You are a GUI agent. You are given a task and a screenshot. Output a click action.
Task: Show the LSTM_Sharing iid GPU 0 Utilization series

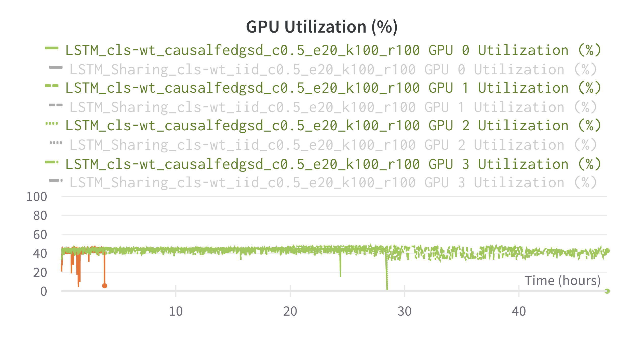(333, 69)
